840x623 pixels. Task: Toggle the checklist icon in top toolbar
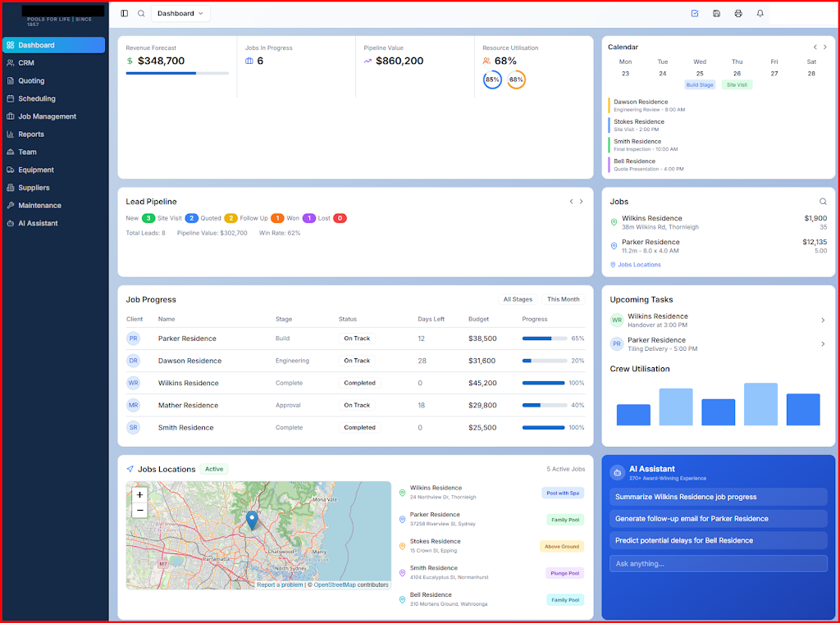(x=695, y=13)
